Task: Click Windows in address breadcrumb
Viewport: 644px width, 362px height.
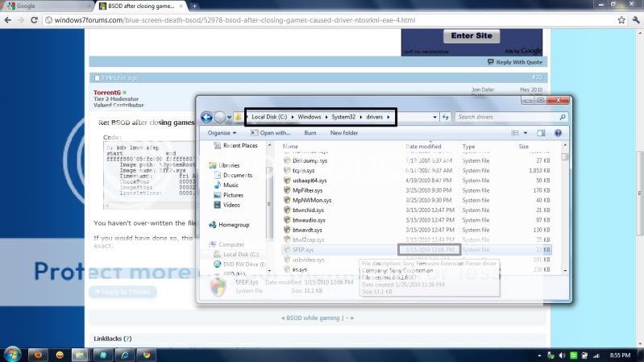Action: coord(310,117)
